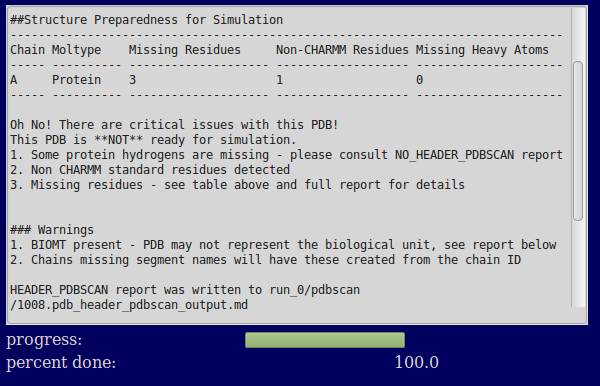Screen dimensions: 600x386
Task: Click "Chains missing segment names" warning line
Action: 266,260
